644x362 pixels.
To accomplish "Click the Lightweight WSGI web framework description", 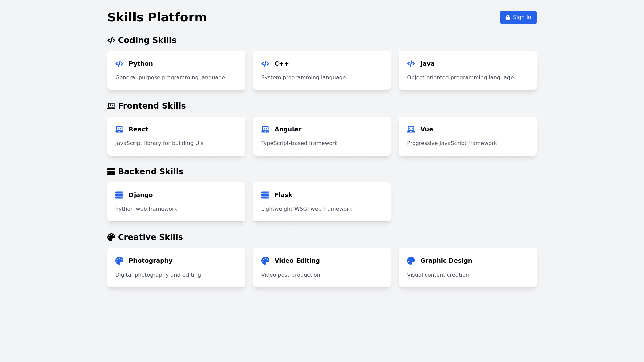I will (307, 209).
